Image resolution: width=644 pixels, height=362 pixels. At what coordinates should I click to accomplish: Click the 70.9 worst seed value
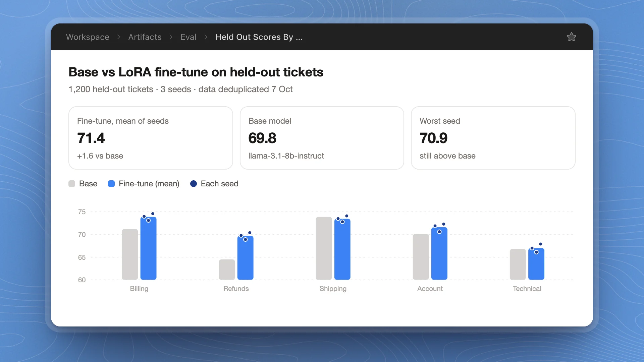click(433, 138)
